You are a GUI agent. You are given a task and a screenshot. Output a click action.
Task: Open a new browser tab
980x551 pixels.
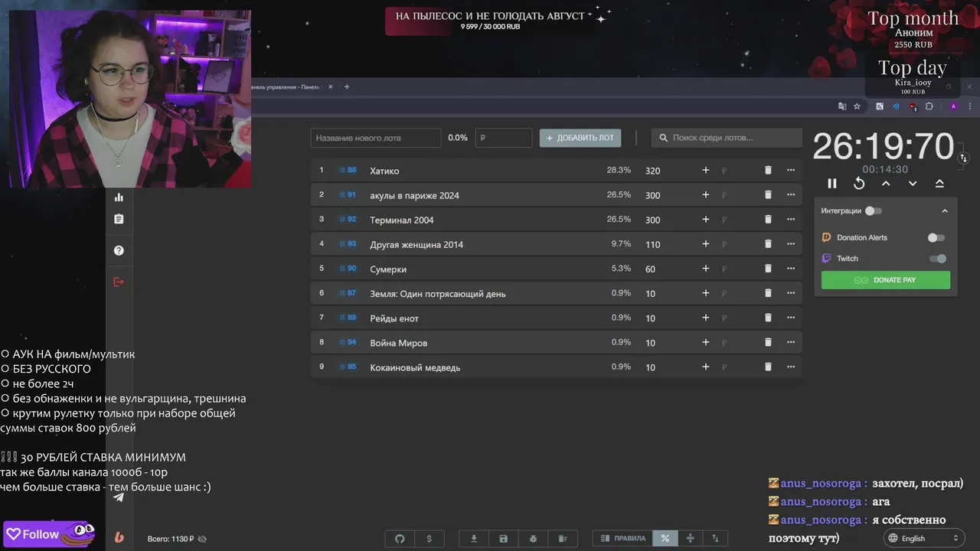(346, 86)
